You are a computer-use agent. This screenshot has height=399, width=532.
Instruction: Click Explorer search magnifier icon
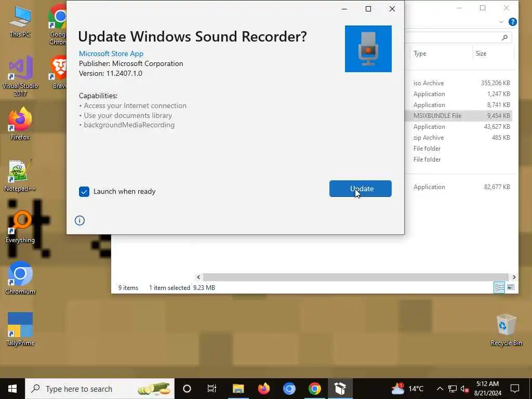point(504,37)
